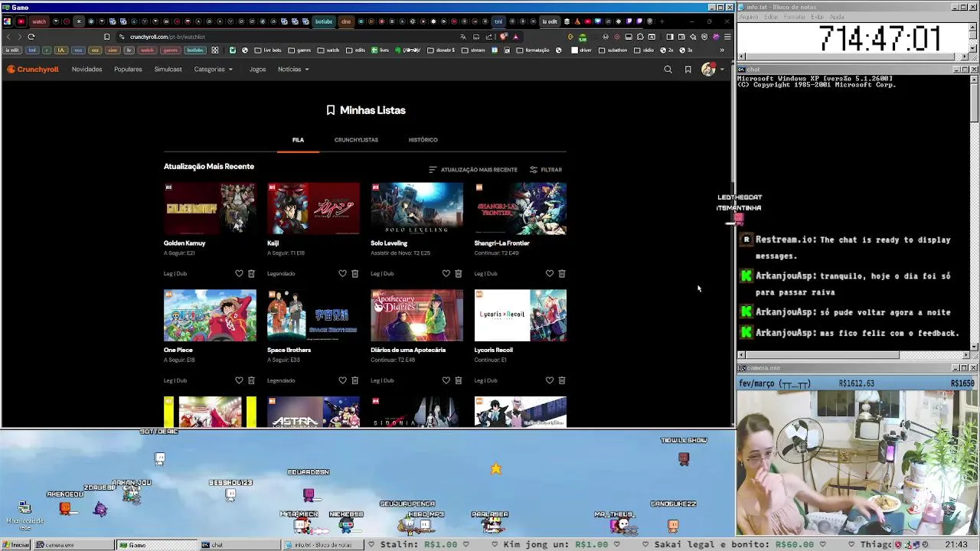Toggle favorite heart on Lycoris Recoil
Screen dimensions: 980x551
click(x=549, y=380)
